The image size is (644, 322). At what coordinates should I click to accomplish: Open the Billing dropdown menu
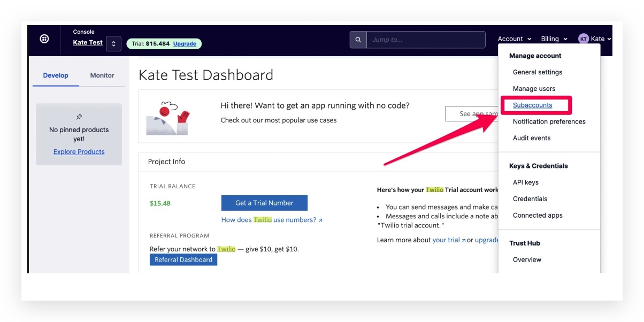[554, 39]
